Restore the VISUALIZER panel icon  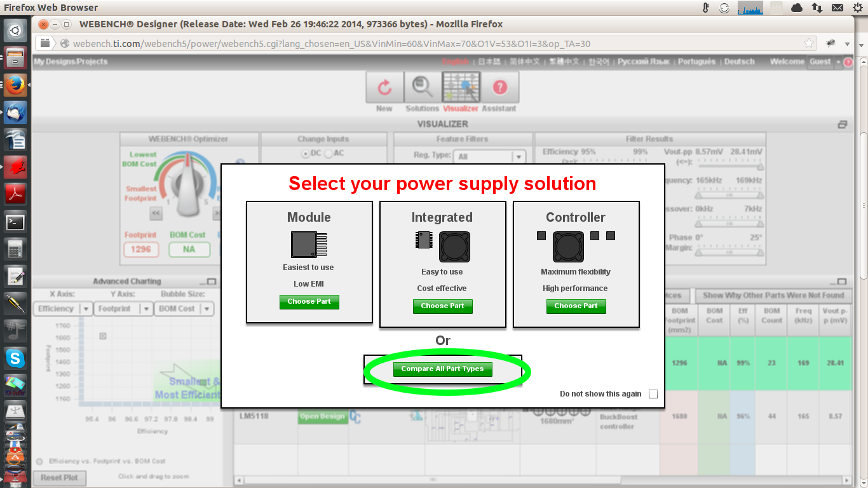[843, 125]
